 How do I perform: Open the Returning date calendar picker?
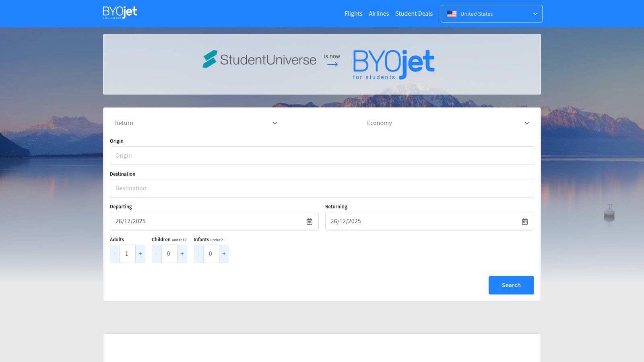524,221
